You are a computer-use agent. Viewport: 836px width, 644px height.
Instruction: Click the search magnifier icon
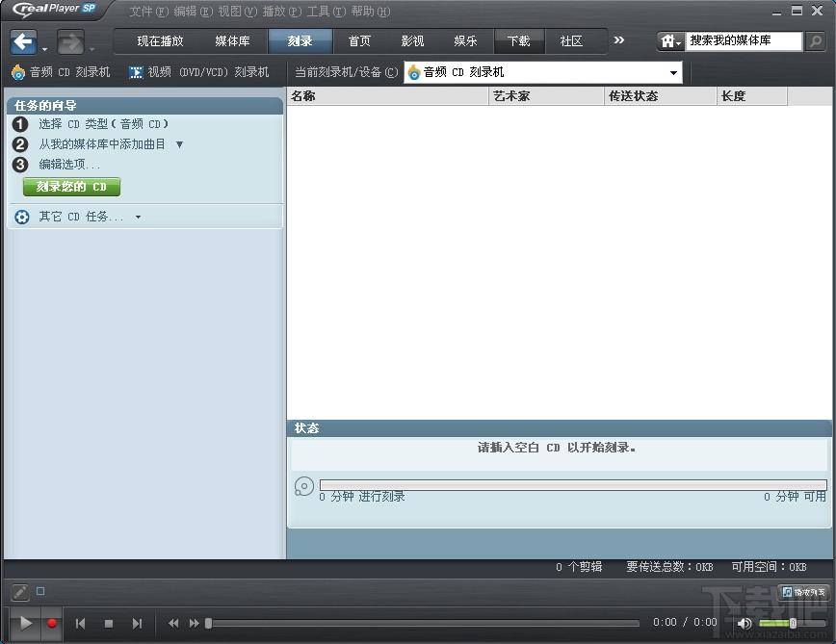(815, 41)
